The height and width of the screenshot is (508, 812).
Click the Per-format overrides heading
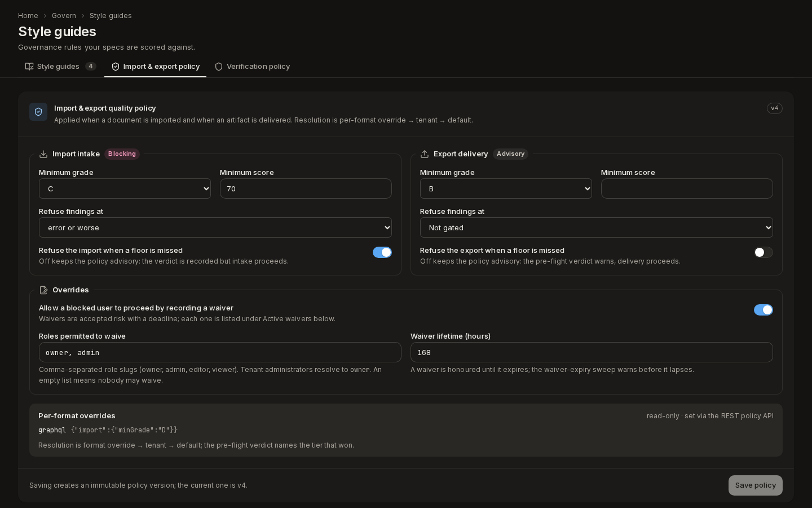[77, 416]
